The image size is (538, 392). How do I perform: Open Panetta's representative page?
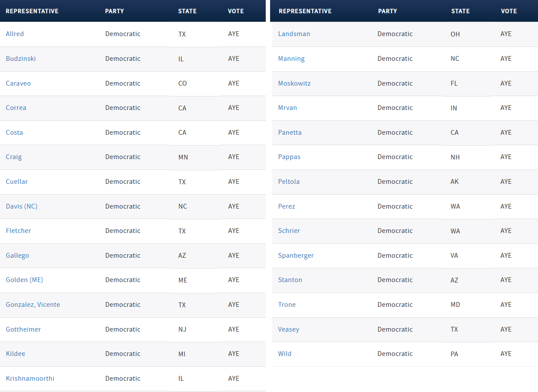[290, 133]
